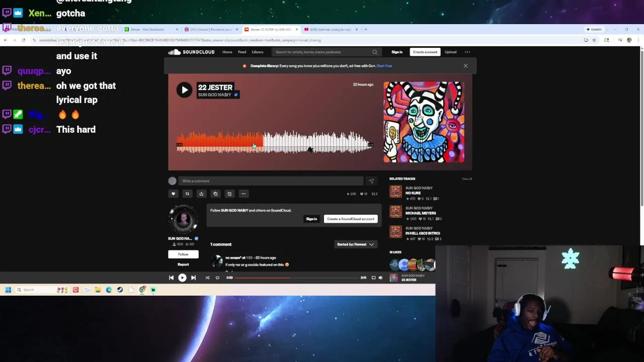Image resolution: width=644 pixels, height=362 pixels.
Task: Open the SUN GOD NA$tY artist avatar
Action: (x=183, y=220)
